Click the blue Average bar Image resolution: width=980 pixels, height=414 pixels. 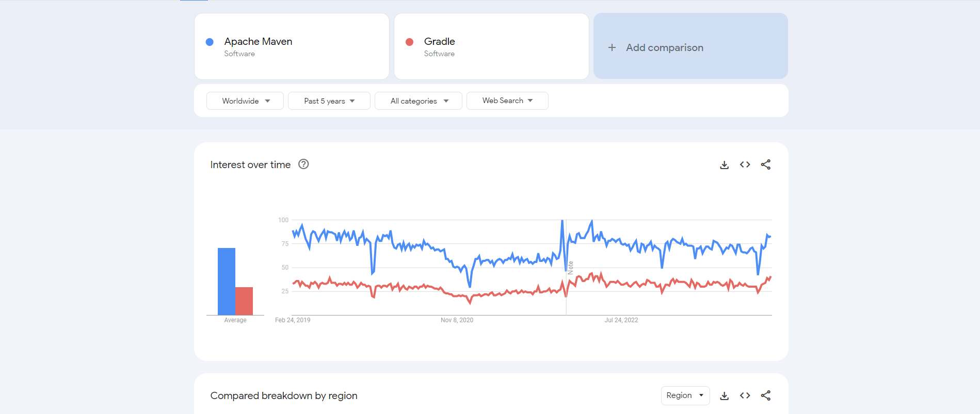click(x=226, y=281)
